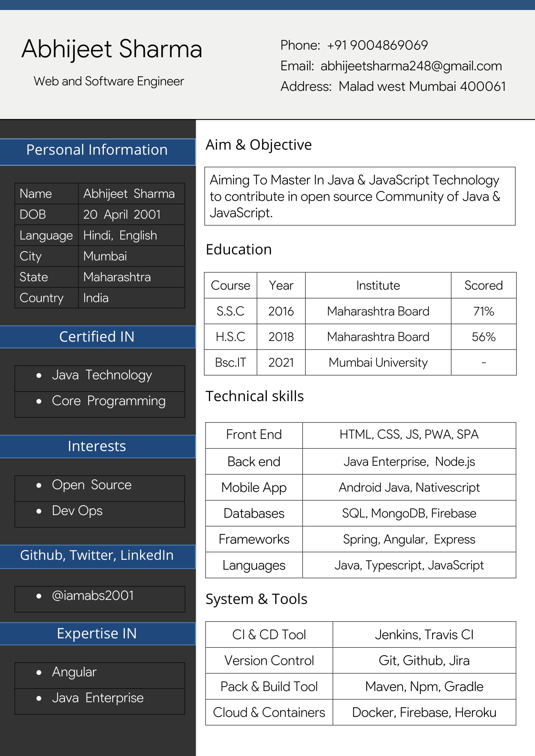Viewport: 535px width, 756px height.
Task: Select the 'Java, Typescript, JavaScript' cell
Action: coord(409,565)
